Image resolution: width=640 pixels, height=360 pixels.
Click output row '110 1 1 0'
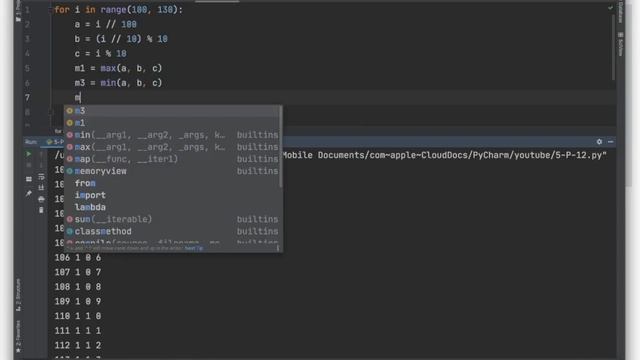pos(78,316)
